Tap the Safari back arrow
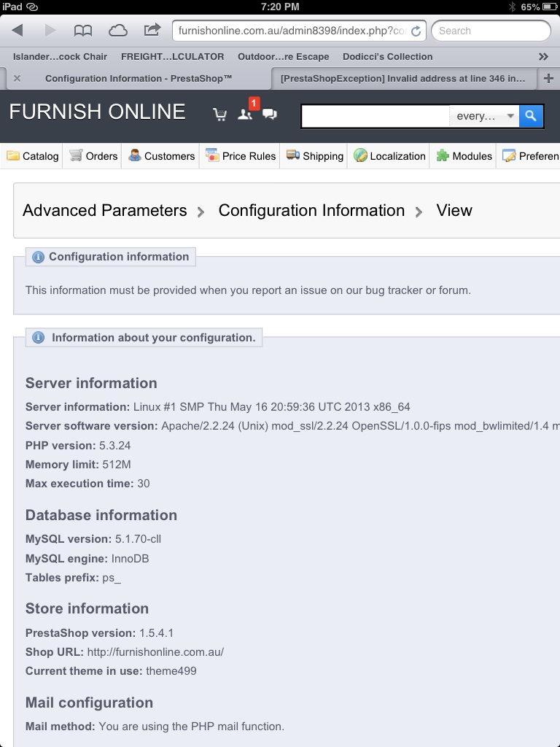Screen dimensions: 560x747 coord(17,31)
